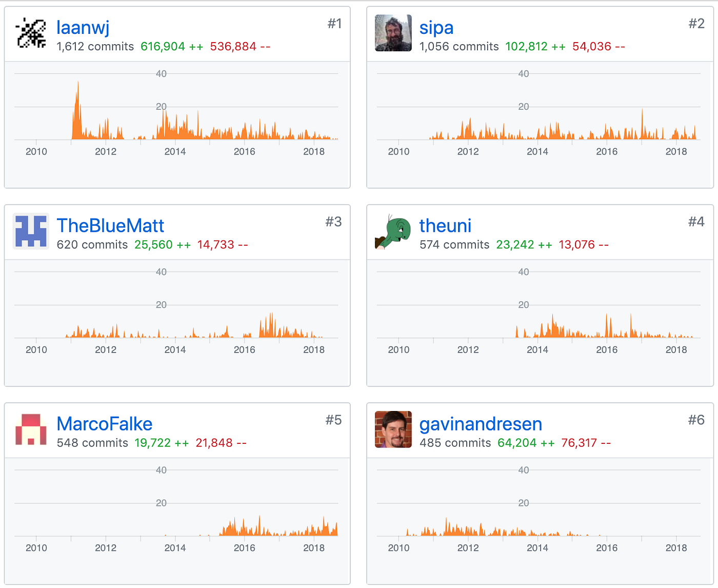The image size is (718, 588).
Task: View TheBlueMatt's 620 commits
Action: [x=92, y=245]
